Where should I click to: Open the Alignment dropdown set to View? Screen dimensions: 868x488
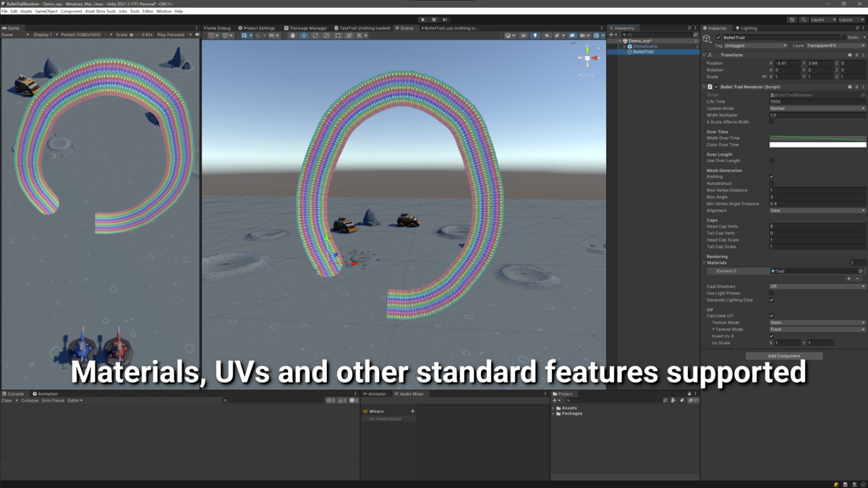point(817,210)
